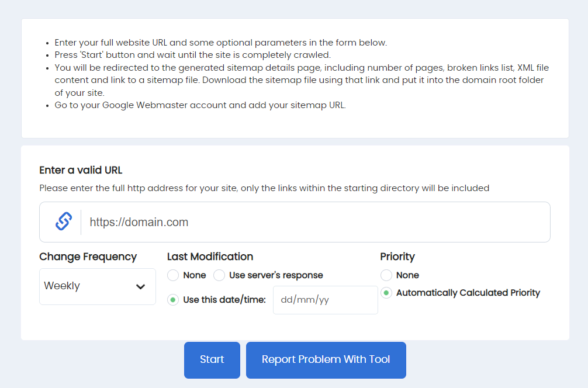Click the chevron arrow beside Weekly

[x=140, y=286]
